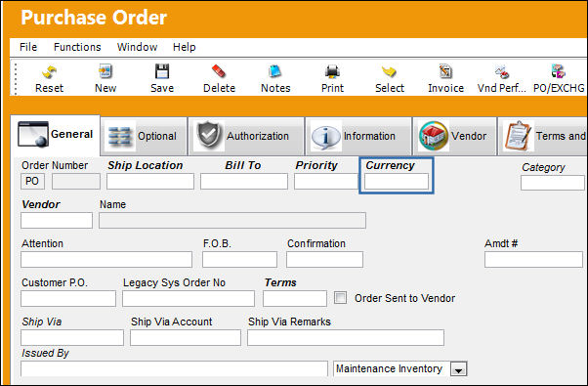Open the Terms and conditions tab
Image resolution: width=588 pixels, height=386 pixels.
pyautogui.click(x=543, y=136)
